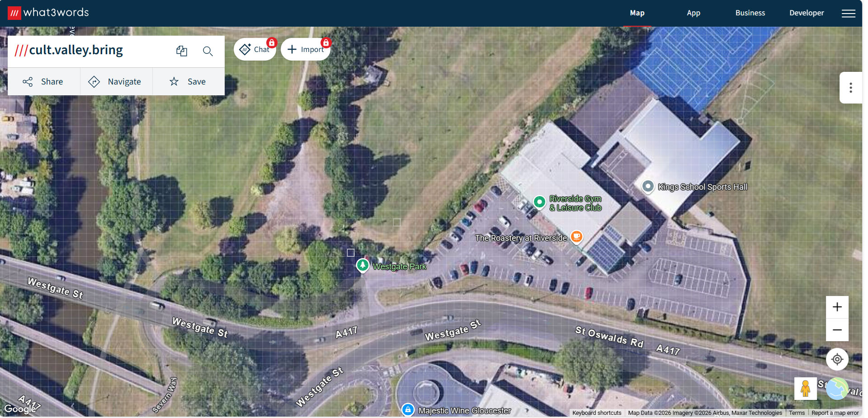This screenshot has height=418, width=868.
Task: Toggle the map type layer thumbnail
Action: click(837, 389)
